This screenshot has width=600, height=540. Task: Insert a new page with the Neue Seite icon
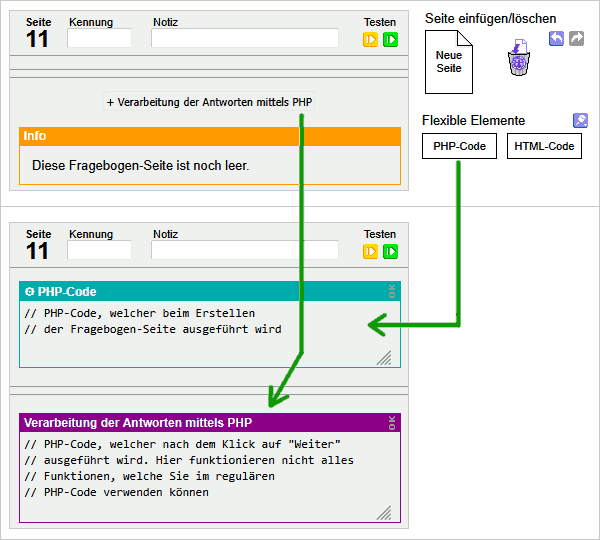click(x=449, y=62)
